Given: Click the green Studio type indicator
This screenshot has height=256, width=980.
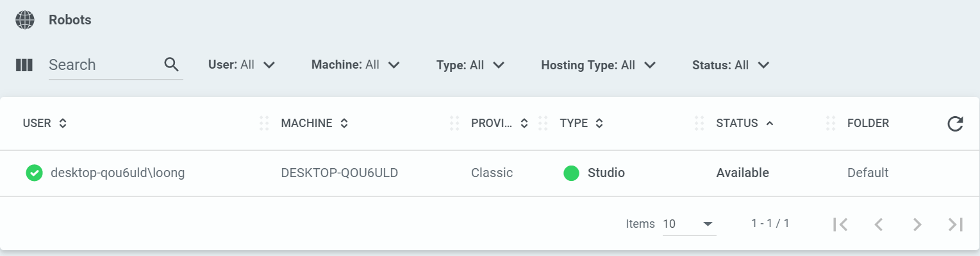Looking at the screenshot, I should click(571, 173).
